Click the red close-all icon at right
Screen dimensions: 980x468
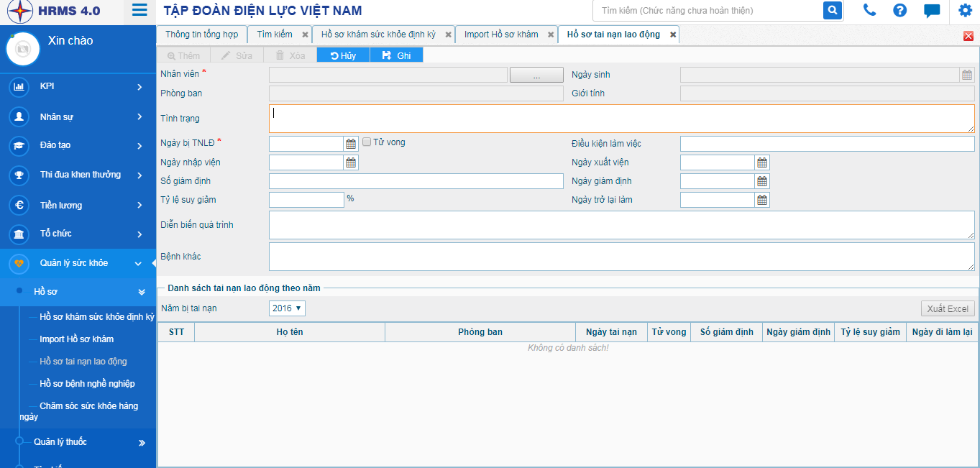coord(968,36)
